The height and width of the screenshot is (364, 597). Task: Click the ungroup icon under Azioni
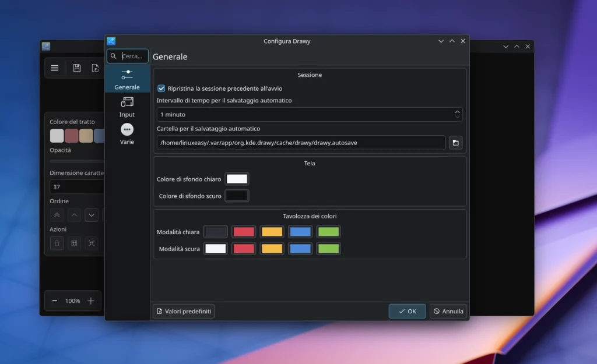point(92,243)
